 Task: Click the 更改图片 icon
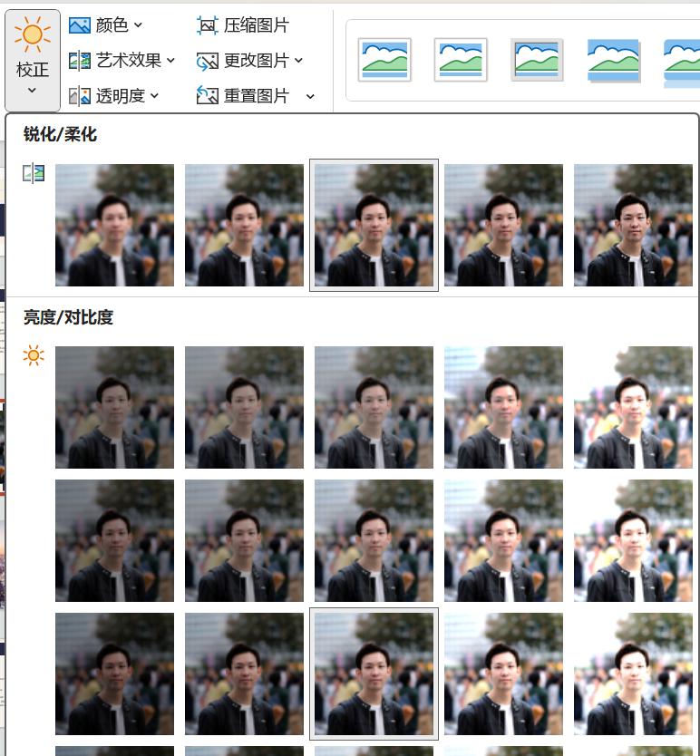(208, 61)
